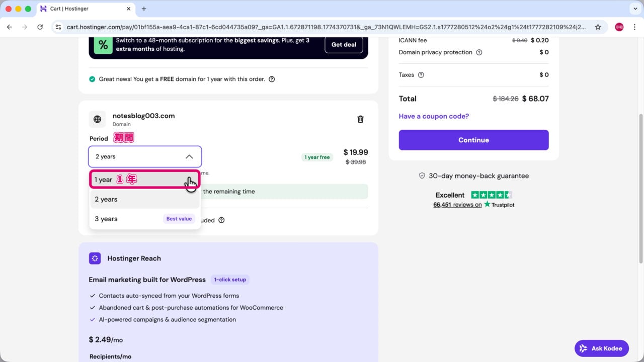Click the 1 year free badge

(317, 157)
